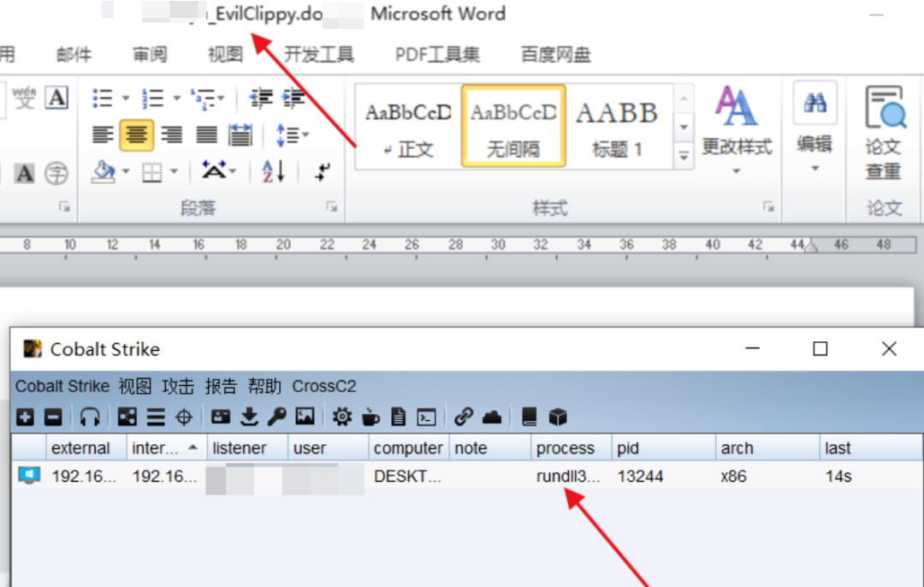Open the screenshots picture icon
The width and height of the screenshot is (924, 587).
click(305, 417)
